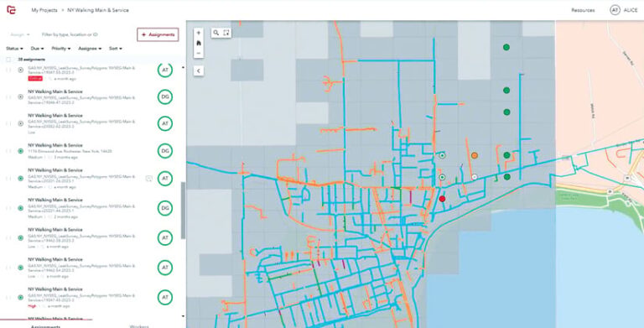This screenshot has height=328, width=644.
Task: Go to My Projects breadcrumb
Action: tap(44, 10)
